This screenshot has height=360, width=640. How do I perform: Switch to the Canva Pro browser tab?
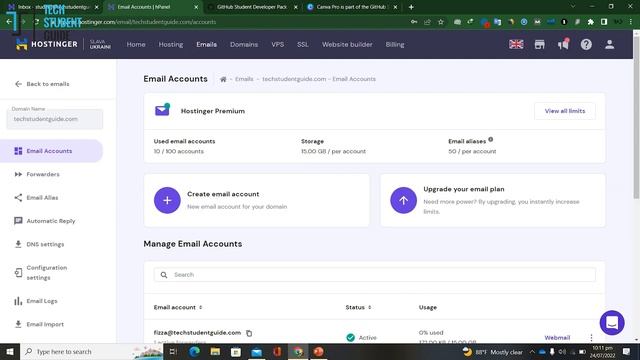click(351, 7)
